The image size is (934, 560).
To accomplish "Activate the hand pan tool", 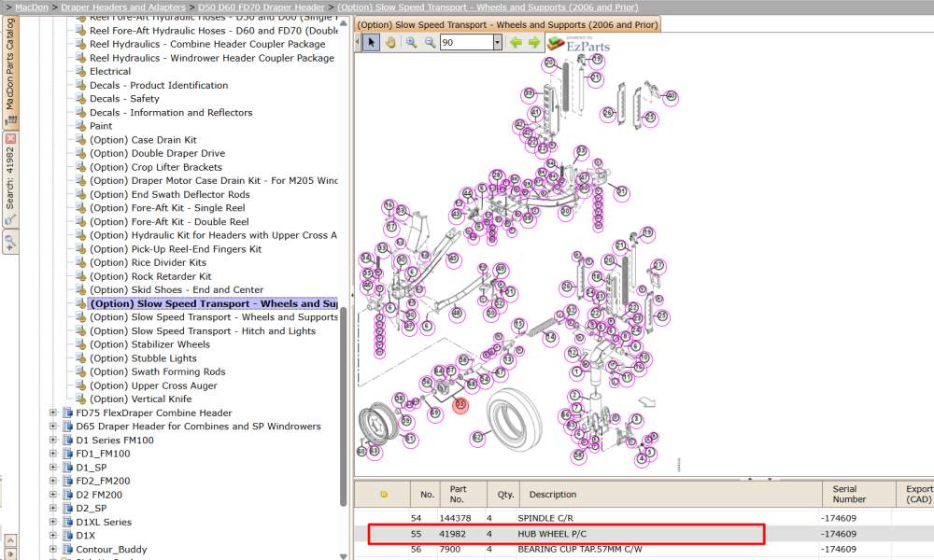I will pyautogui.click(x=390, y=42).
